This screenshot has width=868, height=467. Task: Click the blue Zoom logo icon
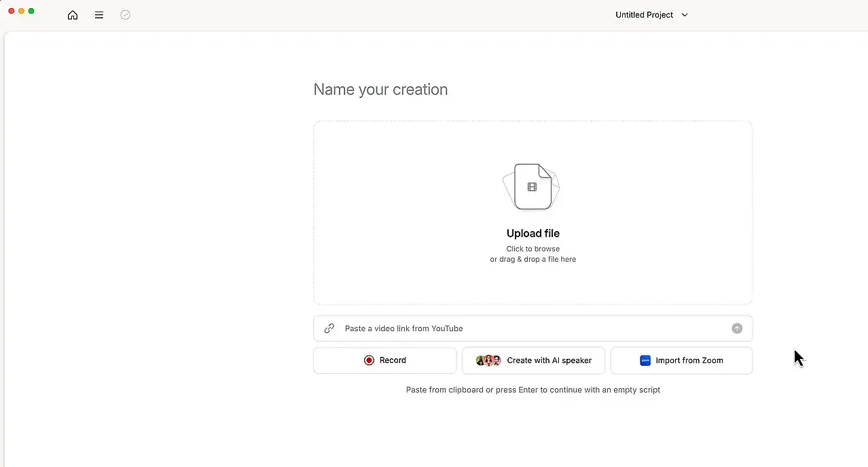click(645, 360)
